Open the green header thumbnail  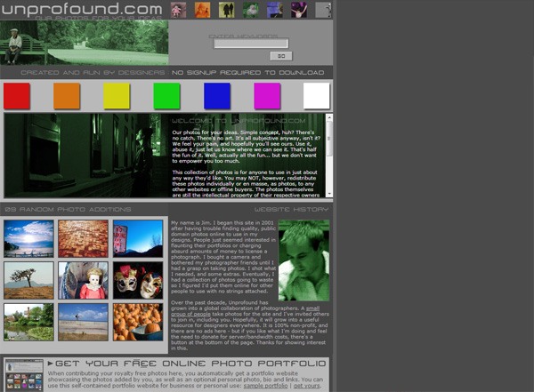251,10
